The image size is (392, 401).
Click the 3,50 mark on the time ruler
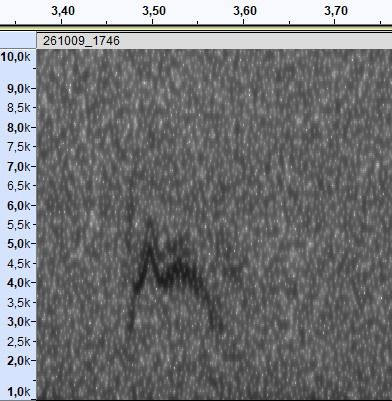tap(154, 11)
